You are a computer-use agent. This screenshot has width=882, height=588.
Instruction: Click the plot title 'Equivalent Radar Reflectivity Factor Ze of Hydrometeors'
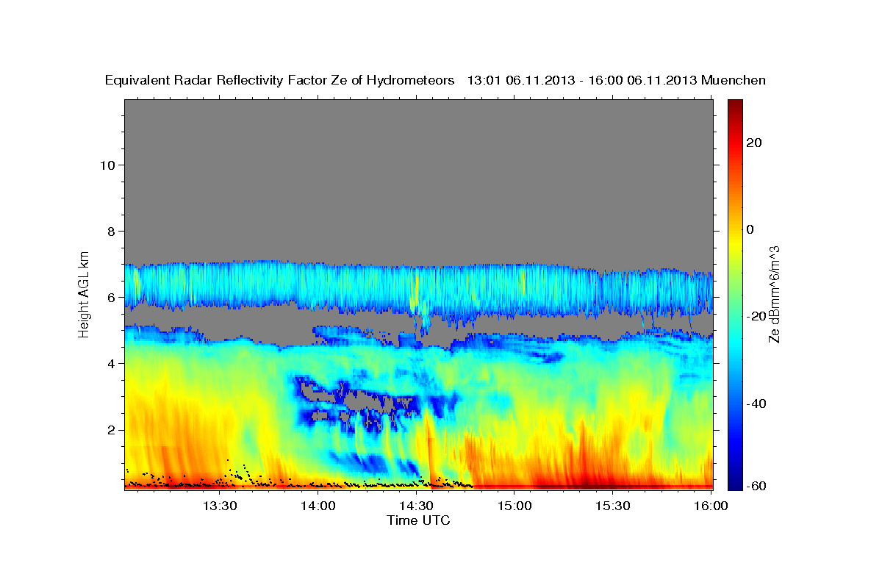point(280,81)
